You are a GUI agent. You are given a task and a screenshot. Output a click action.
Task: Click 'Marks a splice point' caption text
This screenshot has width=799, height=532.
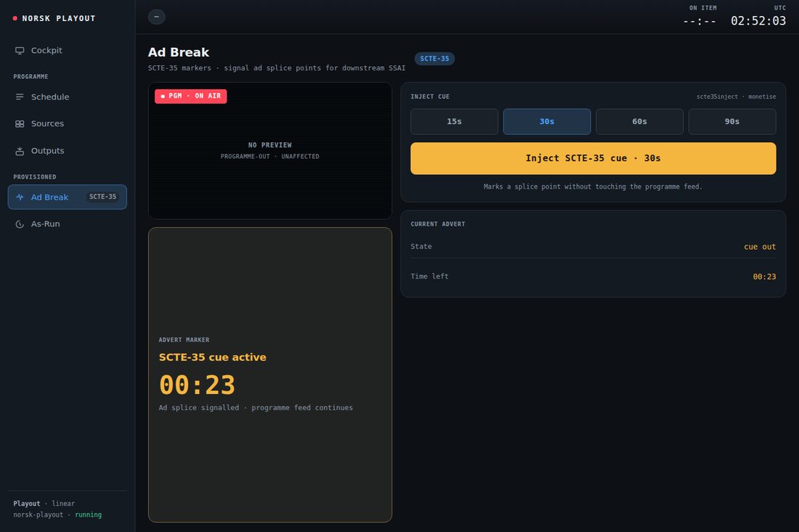click(x=593, y=187)
